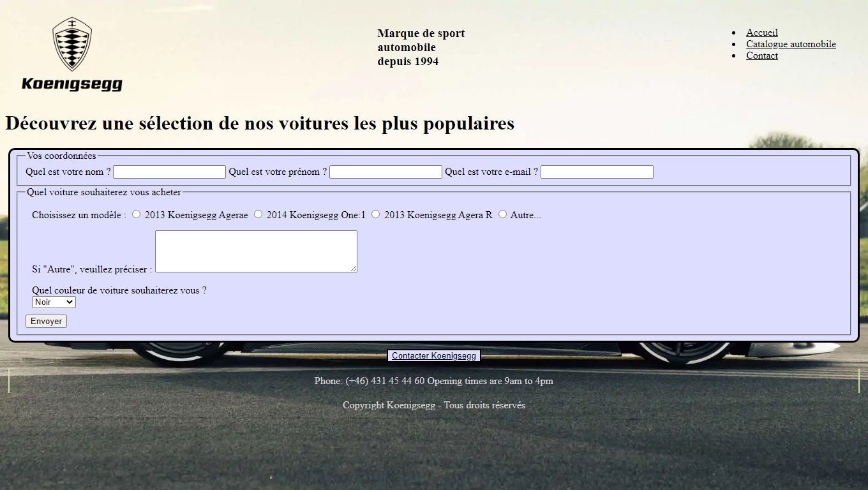The height and width of the screenshot is (490, 868).
Task: Go to the Contact page link
Action: (761, 56)
